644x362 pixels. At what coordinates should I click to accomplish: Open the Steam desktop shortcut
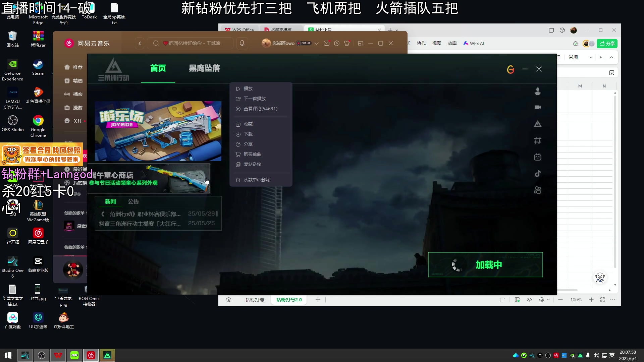(38, 67)
